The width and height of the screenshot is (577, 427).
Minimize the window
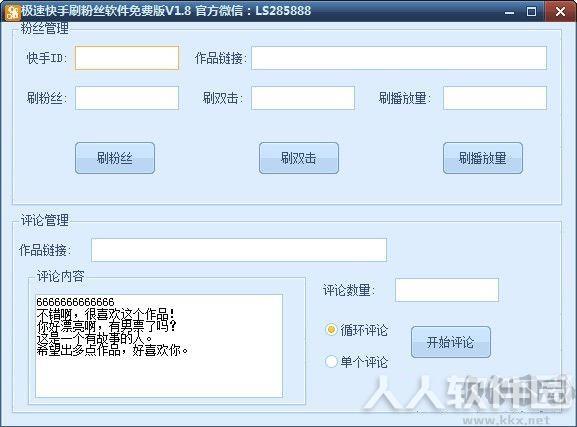[x=509, y=12]
